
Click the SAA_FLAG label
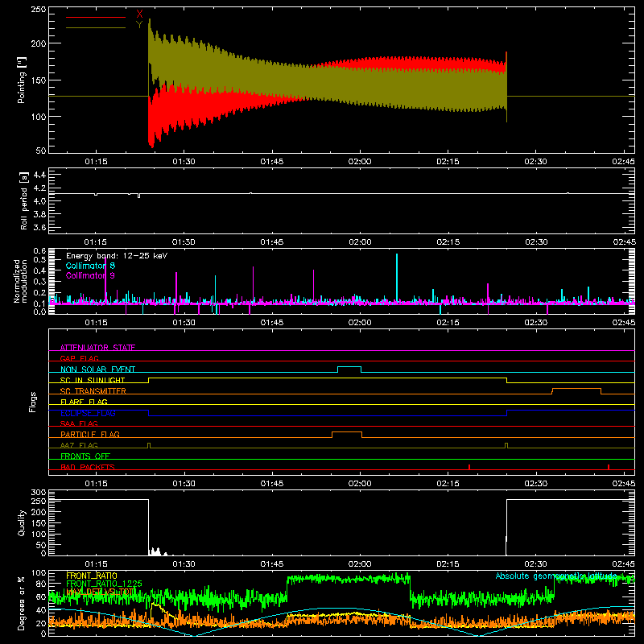point(79,423)
